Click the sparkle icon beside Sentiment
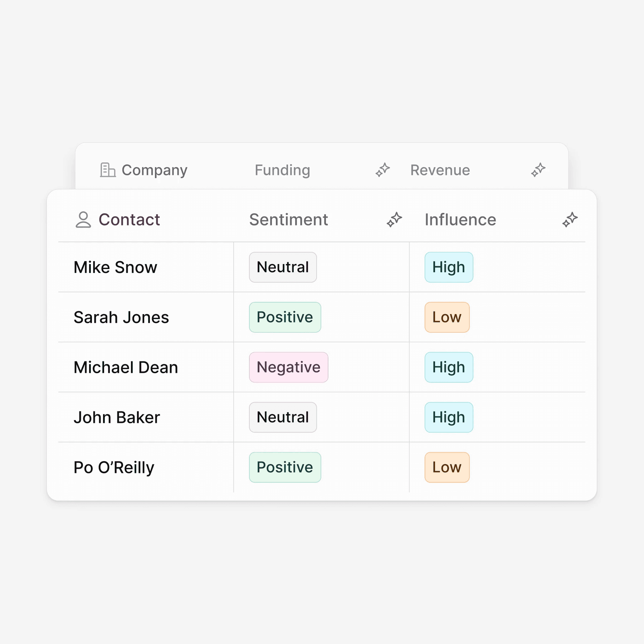The height and width of the screenshot is (644, 644). 394,220
